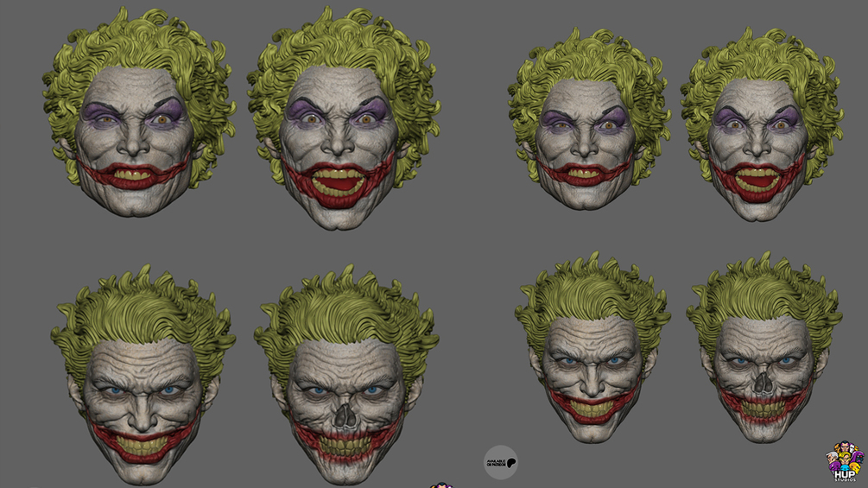Select the larger blue-eyed head with skull nose
This screenshot has width=868, height=488.
point(347,375)
